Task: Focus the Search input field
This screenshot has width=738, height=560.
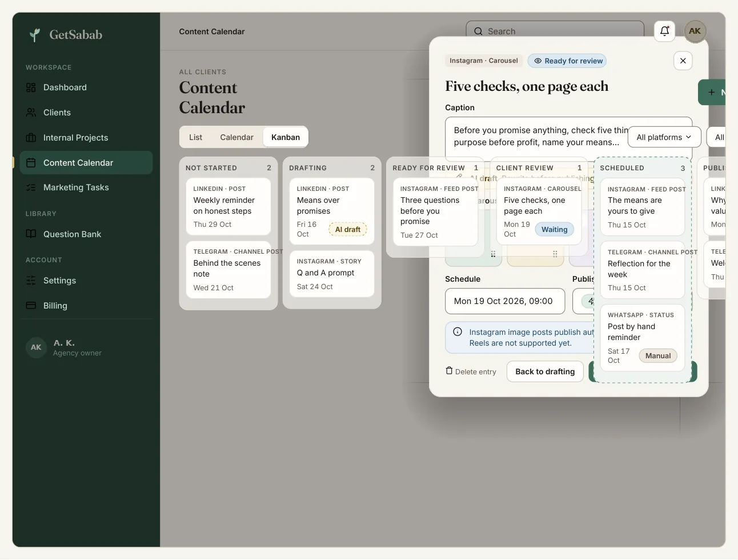Action: point(555,31)
